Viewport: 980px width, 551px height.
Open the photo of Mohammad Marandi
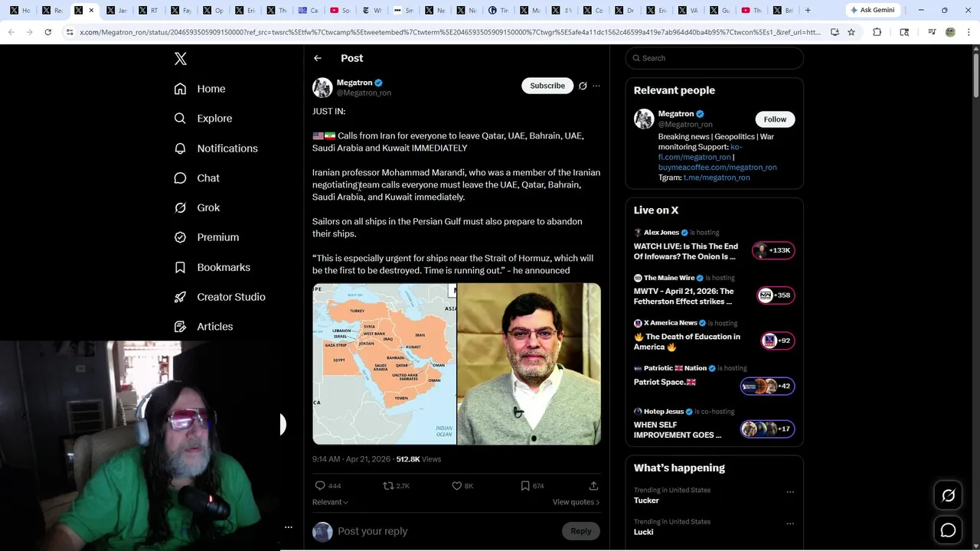[x=529, y=364]
